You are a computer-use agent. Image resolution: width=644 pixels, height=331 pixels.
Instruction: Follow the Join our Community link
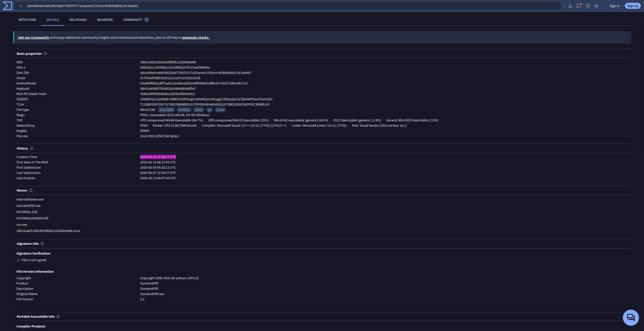(33, 37)
